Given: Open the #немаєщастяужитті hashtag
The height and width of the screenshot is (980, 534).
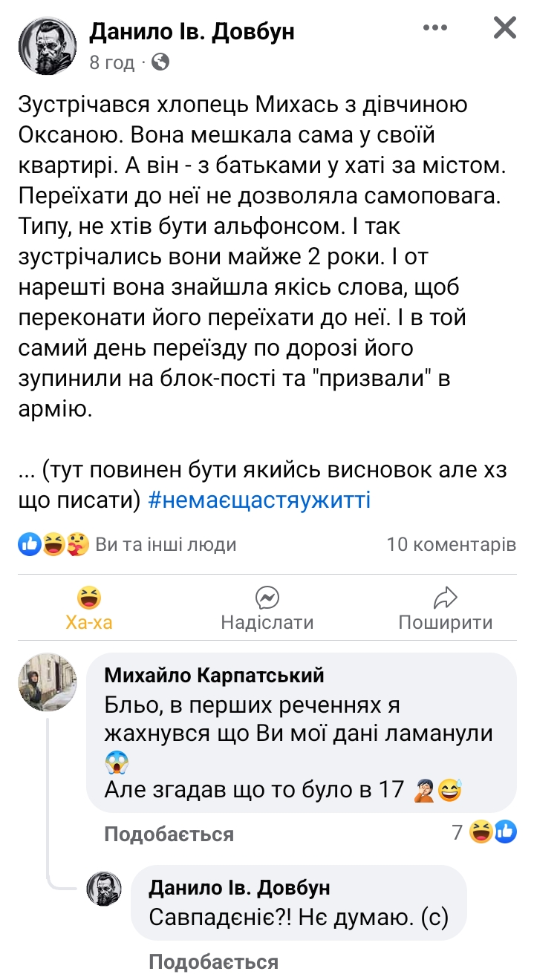Looking at the screenshot, I should (x=259, y=500).
